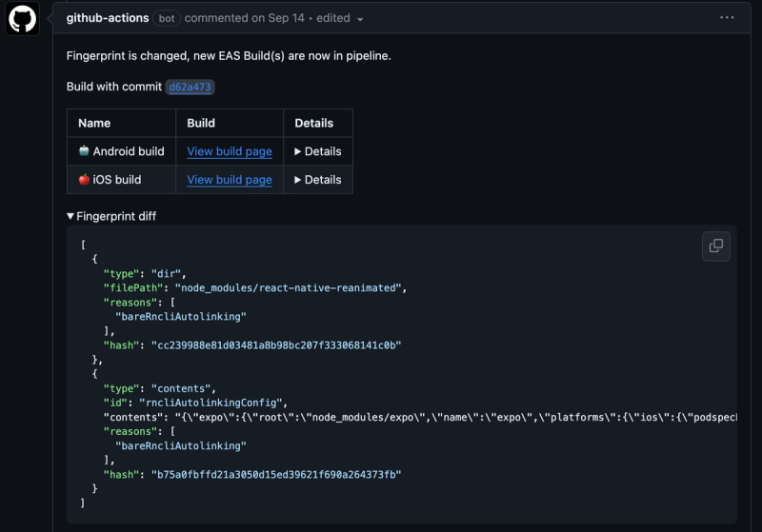Click the "type": "dir" line

(145, 274)
